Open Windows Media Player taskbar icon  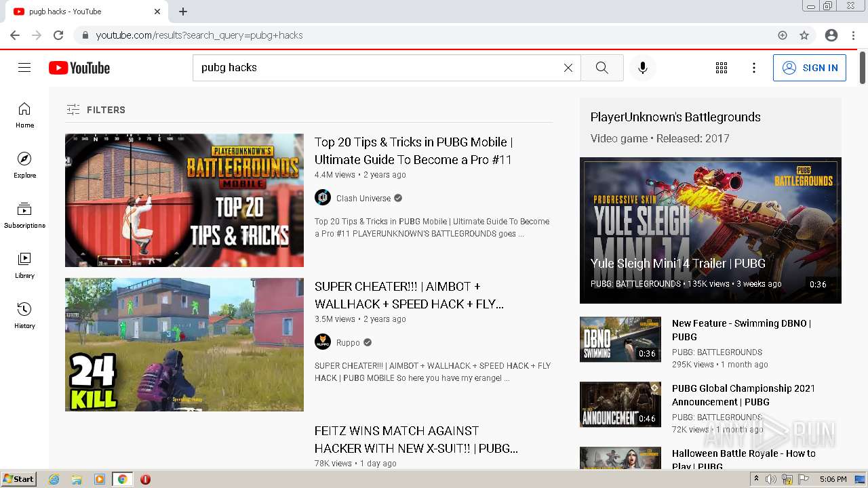100,479
